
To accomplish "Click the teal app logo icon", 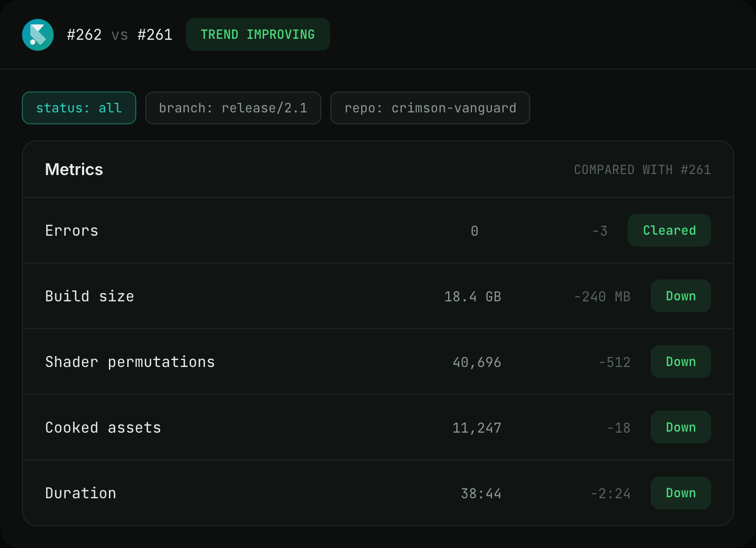I will (38, 35).
